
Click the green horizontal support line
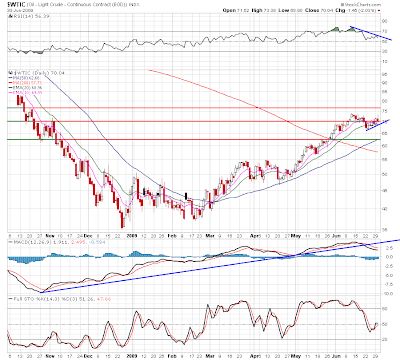[193, 139]
